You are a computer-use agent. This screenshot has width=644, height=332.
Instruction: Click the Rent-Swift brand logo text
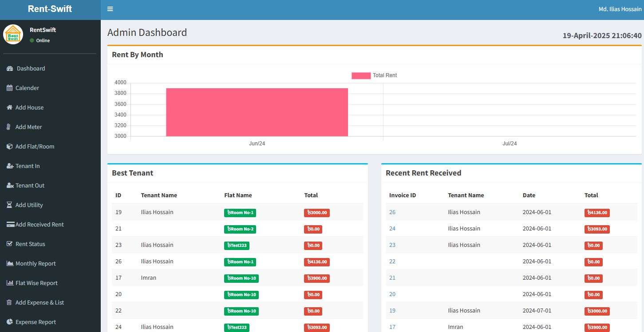tap(50, 9)
